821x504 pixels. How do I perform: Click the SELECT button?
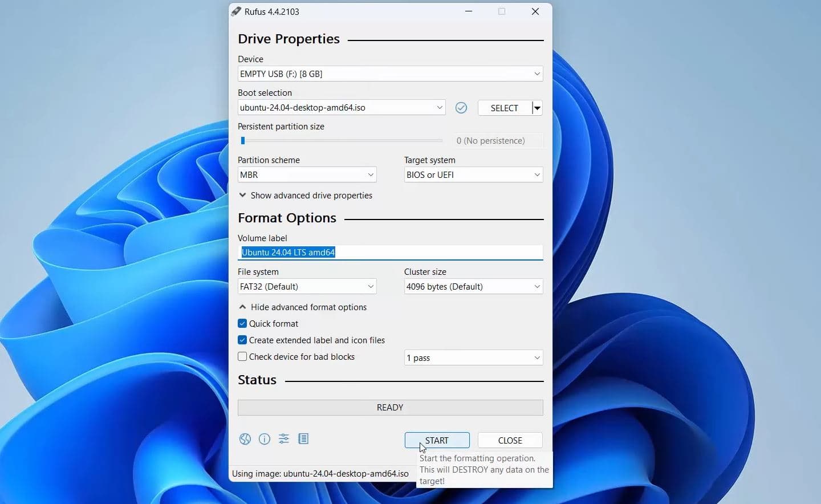pos(505,108)
